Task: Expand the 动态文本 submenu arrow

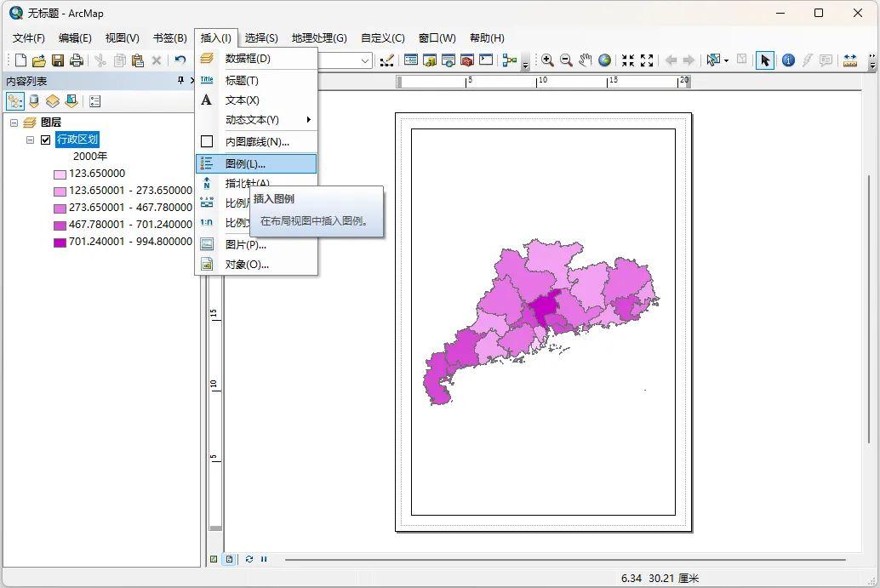Action: (x=308, y=119)
